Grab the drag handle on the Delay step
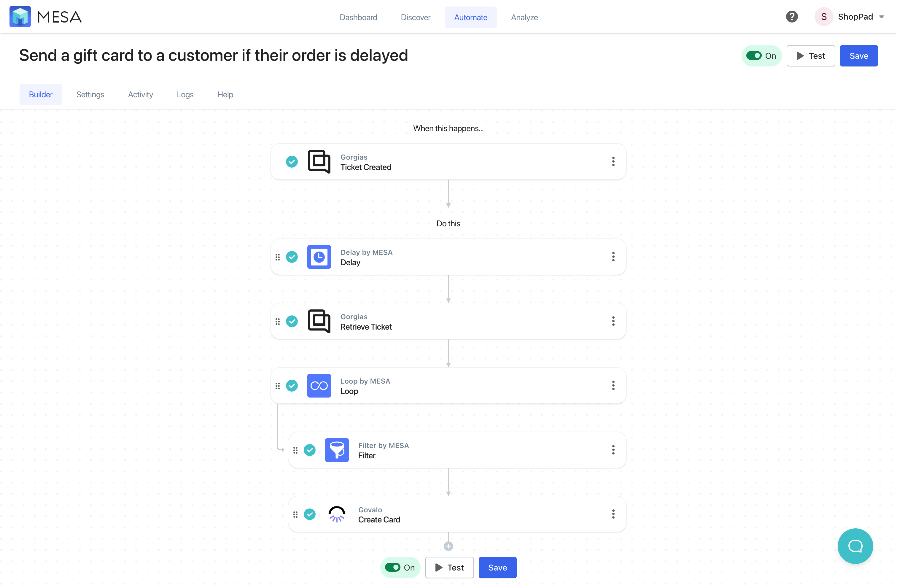The width and height of the screenshot is (897, 588). [x=277, y=257]
